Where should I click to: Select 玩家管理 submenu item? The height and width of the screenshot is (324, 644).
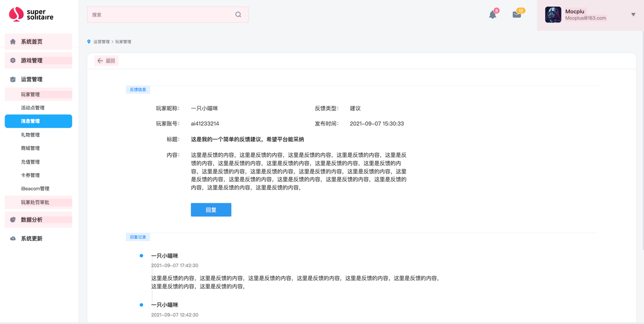[38, 94]
